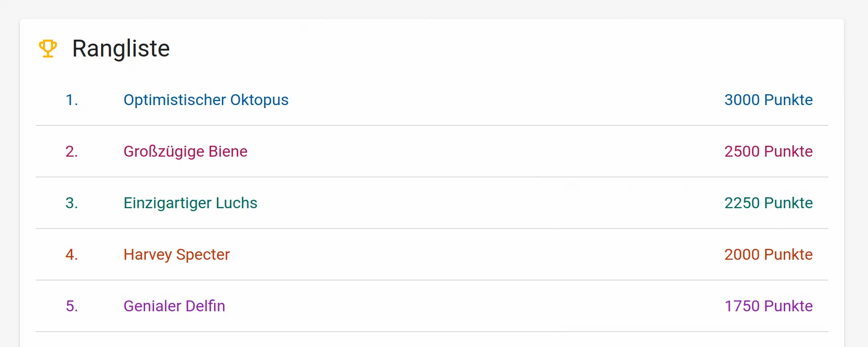Click the blue rank number 1.
This screenshot has height=347, width=868.
click(x=72, y=100)
